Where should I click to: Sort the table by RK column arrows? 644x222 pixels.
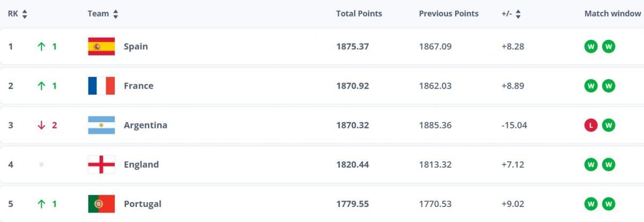coord(25,14)
